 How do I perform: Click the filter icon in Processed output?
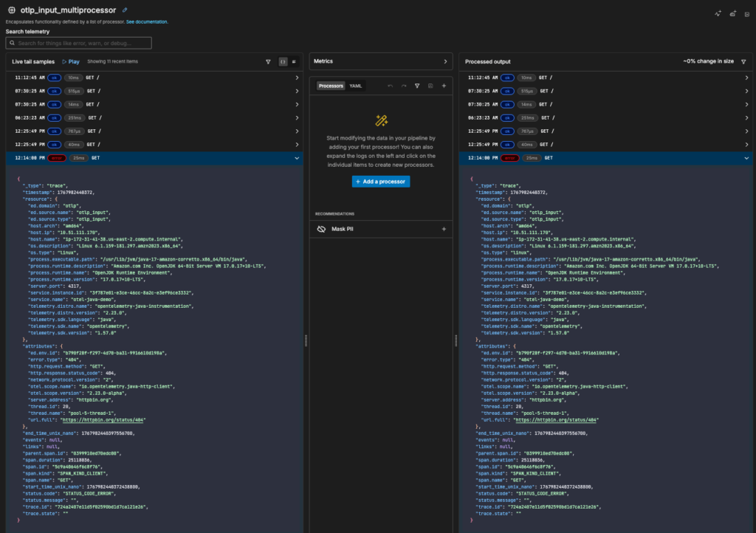pyautogui.click(x=743, y=62)
